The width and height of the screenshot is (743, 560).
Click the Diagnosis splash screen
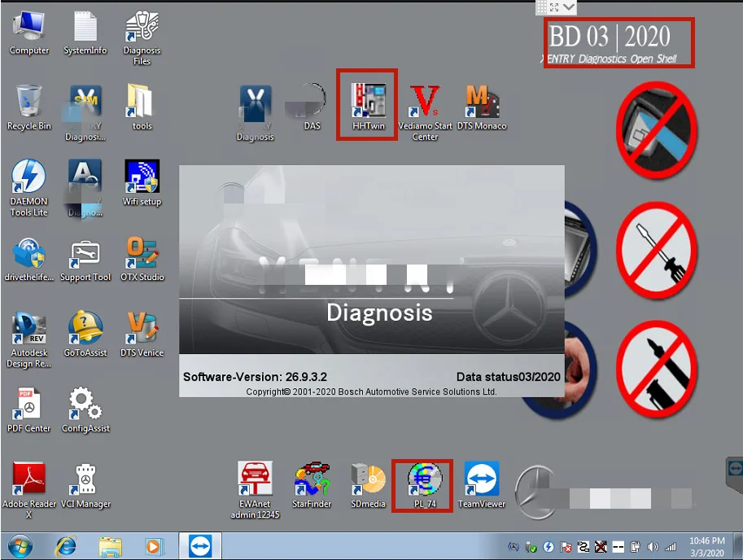coord(371,281)
